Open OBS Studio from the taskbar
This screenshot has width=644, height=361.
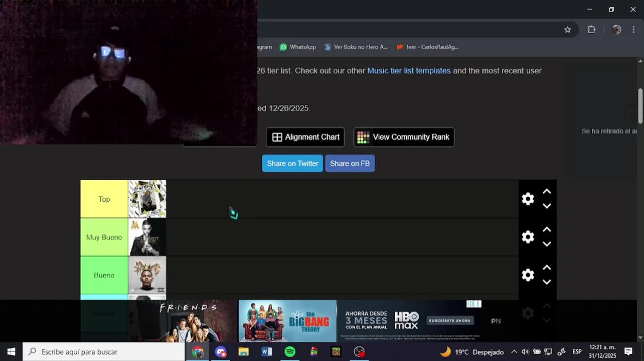pyautogui.click(x=360, y=351)
